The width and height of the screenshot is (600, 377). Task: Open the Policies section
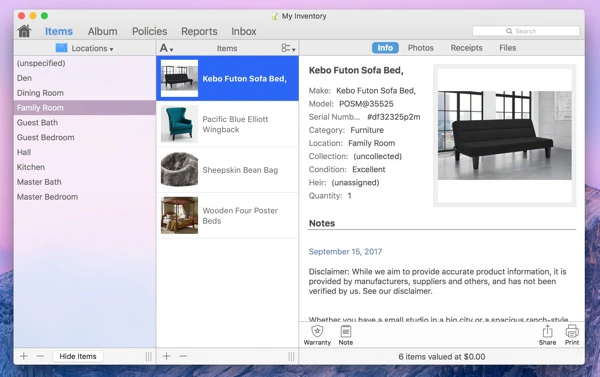click(150, 31)
